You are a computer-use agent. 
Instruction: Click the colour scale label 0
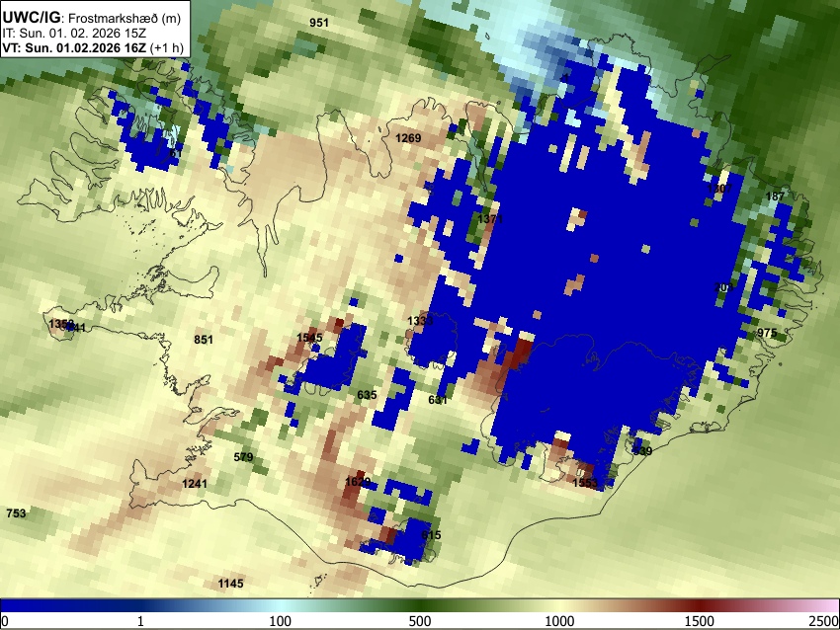pos(5,621)
